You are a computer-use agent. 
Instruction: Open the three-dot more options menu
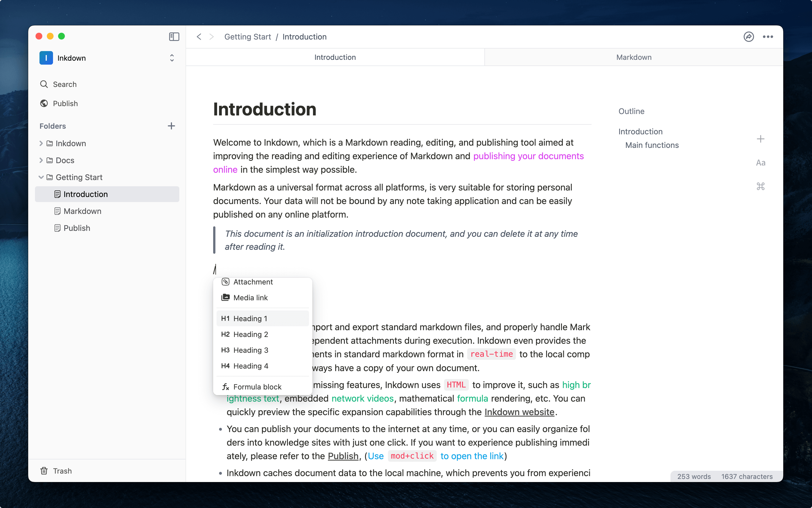pyautogui.click(x=768, y=37)
